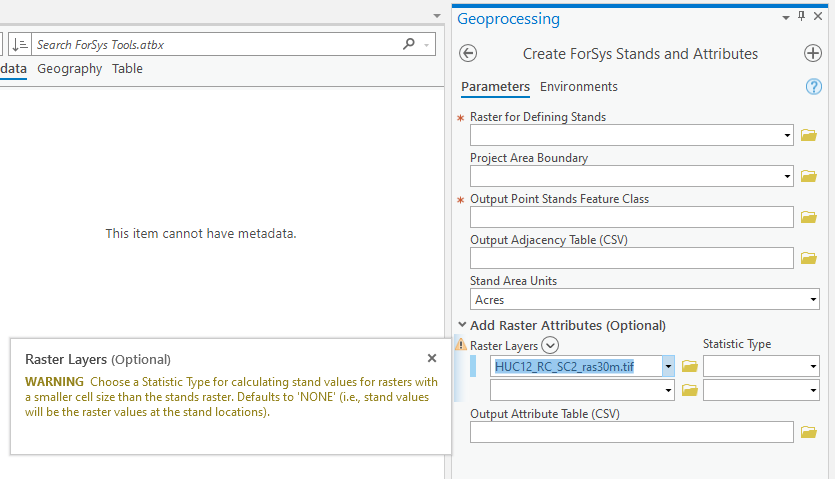835x479 pixels.
Task: Open the tool help question mark
Action: (813, 87)
